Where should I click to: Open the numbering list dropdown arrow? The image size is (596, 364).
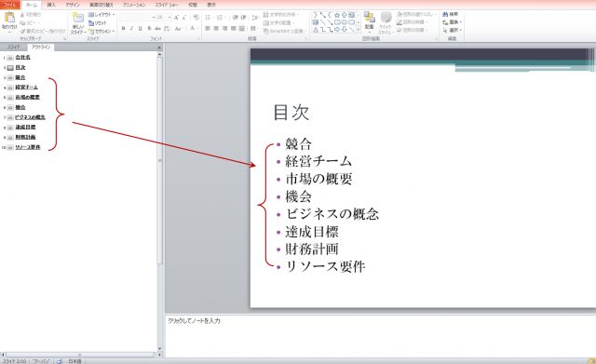click(x=225, y=18)
